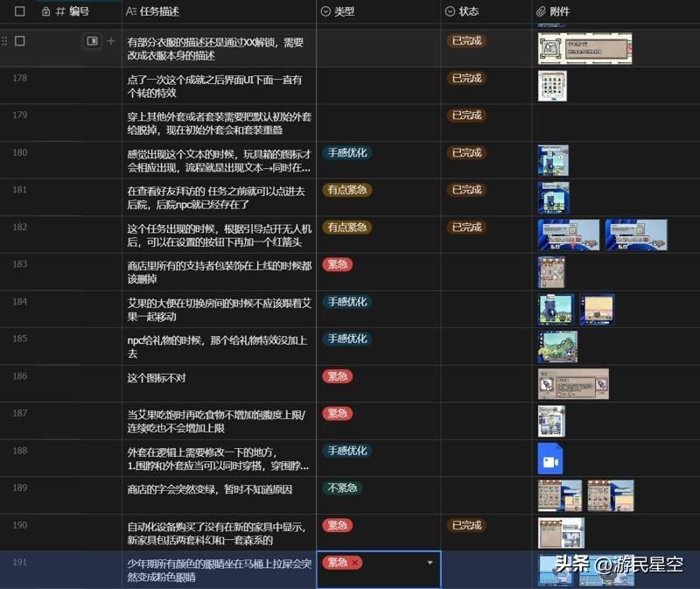Open the 类型 dropdown arrow in row 191

click(430, 563)
